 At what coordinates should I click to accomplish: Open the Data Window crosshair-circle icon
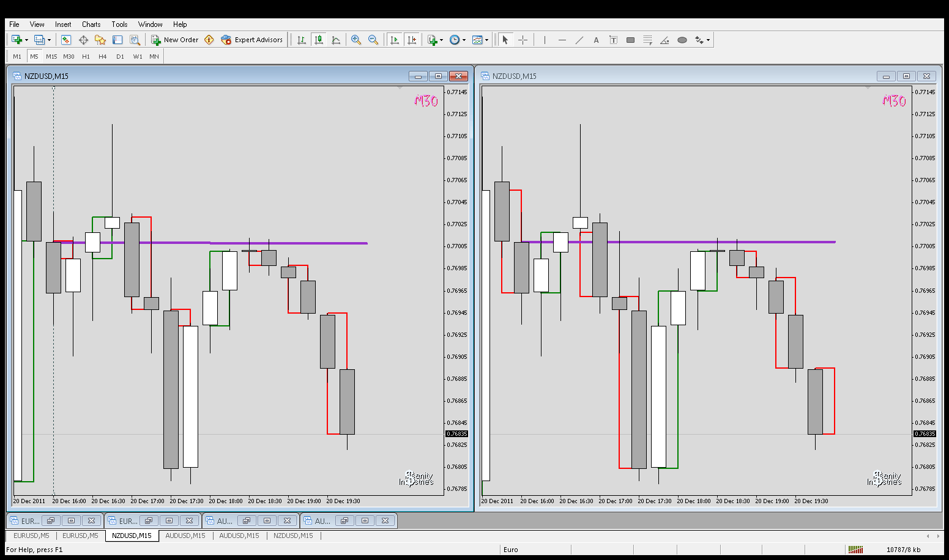(83, 40)
